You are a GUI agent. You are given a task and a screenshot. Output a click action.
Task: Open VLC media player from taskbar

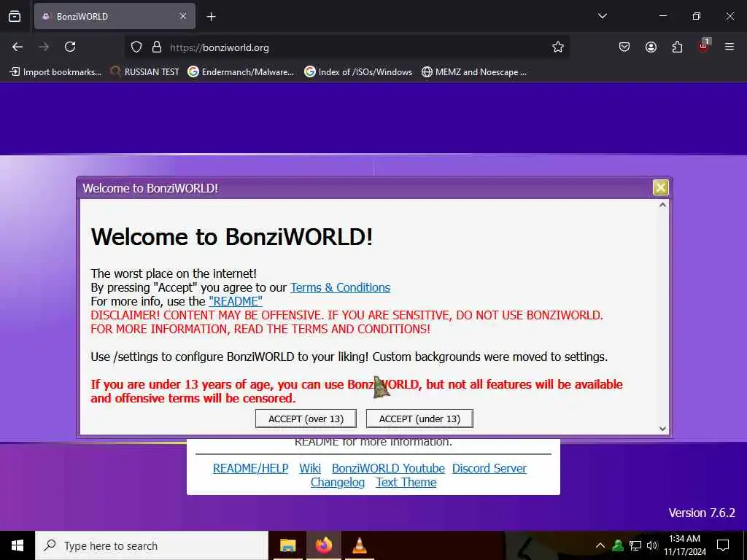pos(359,545)
